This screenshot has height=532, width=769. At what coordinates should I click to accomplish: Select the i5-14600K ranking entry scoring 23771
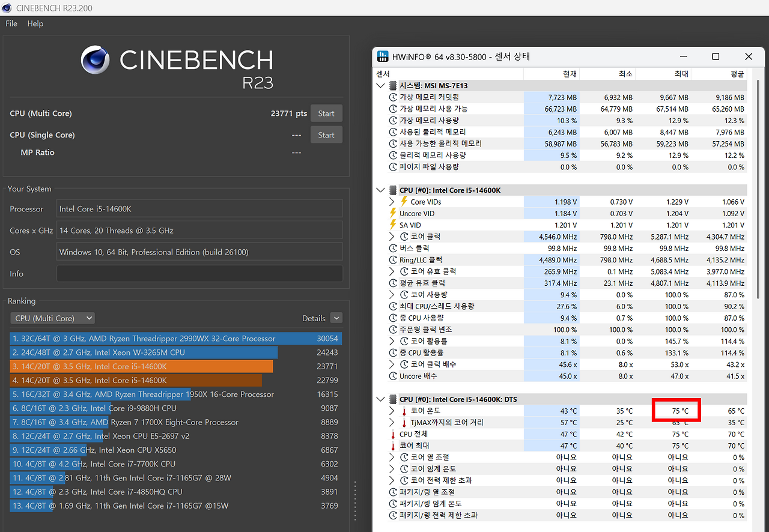point(176,366)
